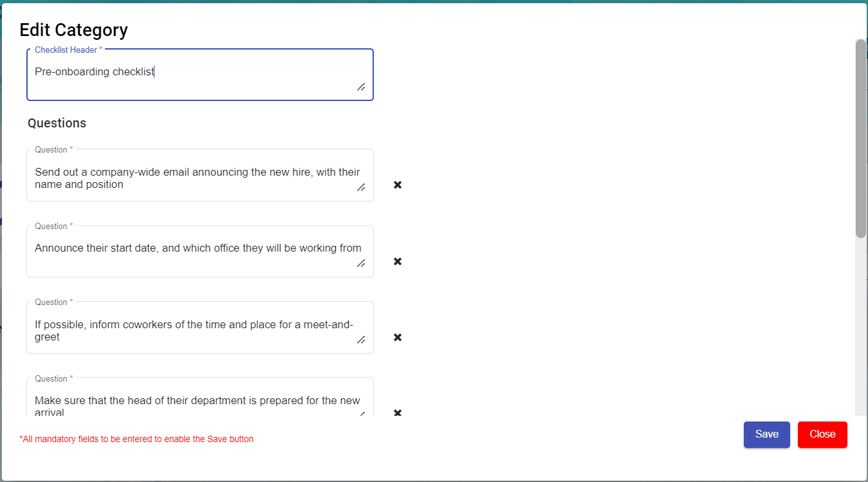This screenshot has width=868, height=482.
Task: Delete the company-wide email announcement question
Action: click(x=398, y=185)
